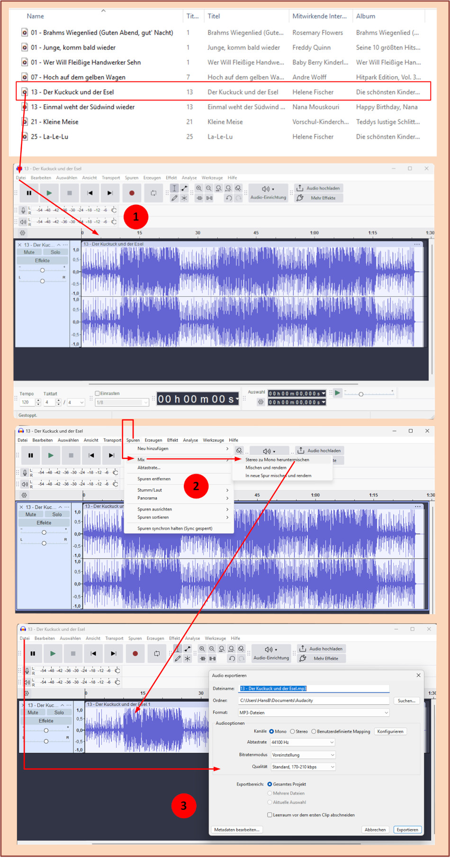Click Play-at-speed button beside speed slider
Screen dimensions: 450x868
[337, 393]
